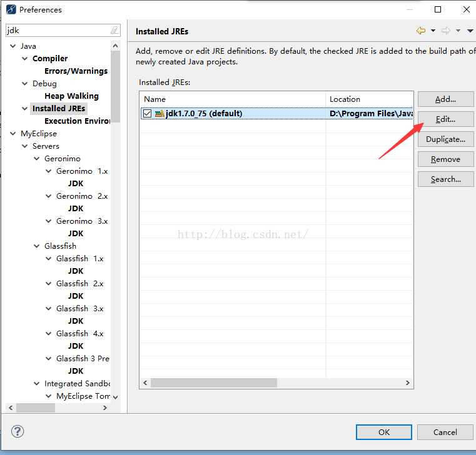
Task: Click the D:\Program Files\Java location cell
Action: tap(371, 114)
